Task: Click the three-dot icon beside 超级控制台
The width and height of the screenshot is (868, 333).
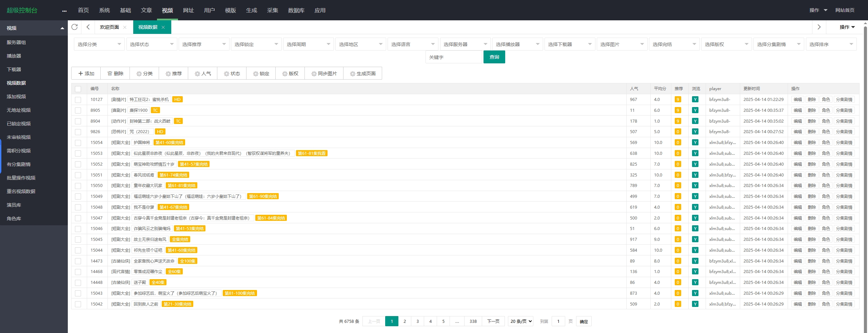Action: click(x=64, y=11)
